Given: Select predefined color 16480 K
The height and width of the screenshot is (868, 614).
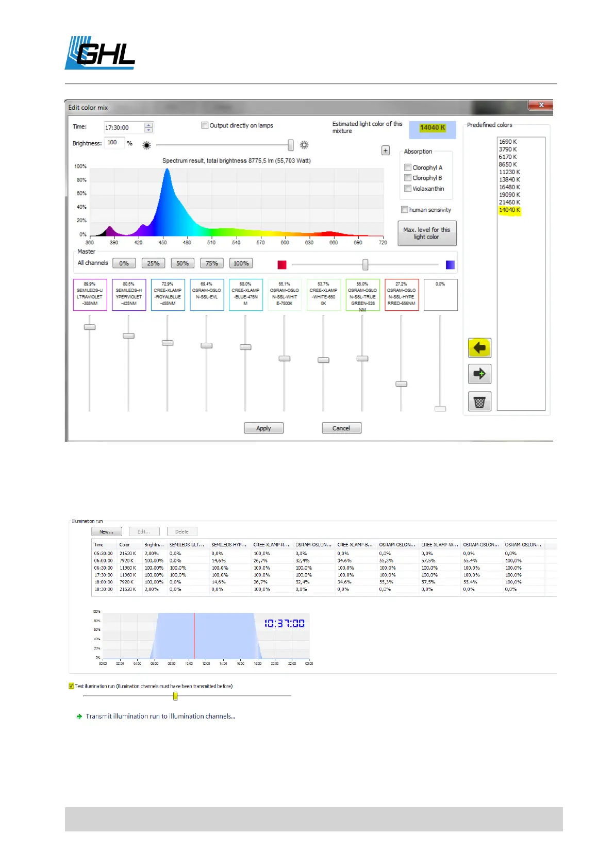Looking at the screenshot, I should pyautogui.click(x=509, y=187).
